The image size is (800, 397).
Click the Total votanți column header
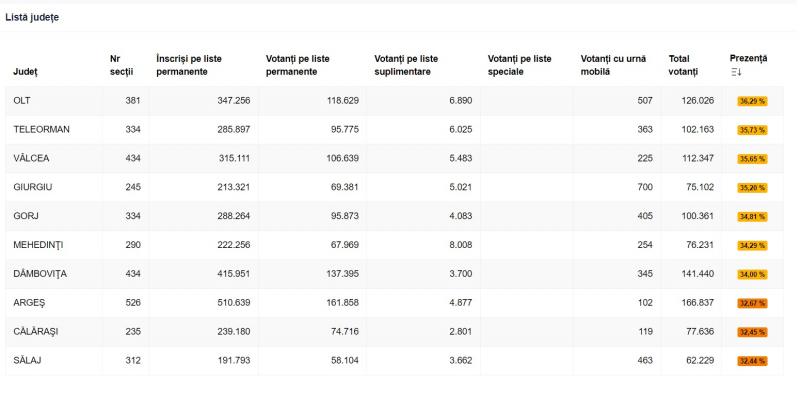tap(683, 65)
